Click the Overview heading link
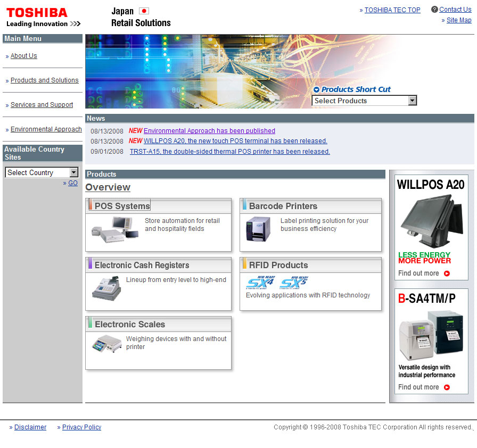 tap(108, 187)
